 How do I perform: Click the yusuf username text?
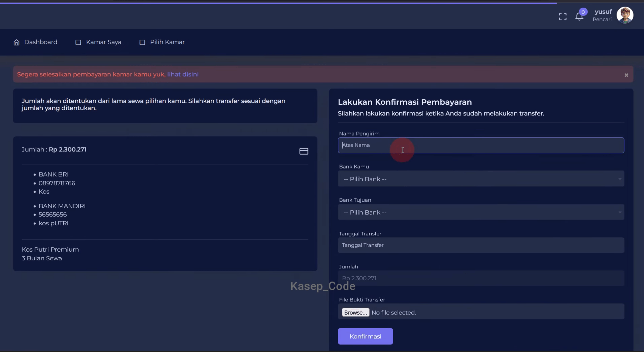click(x=603, y=12)
